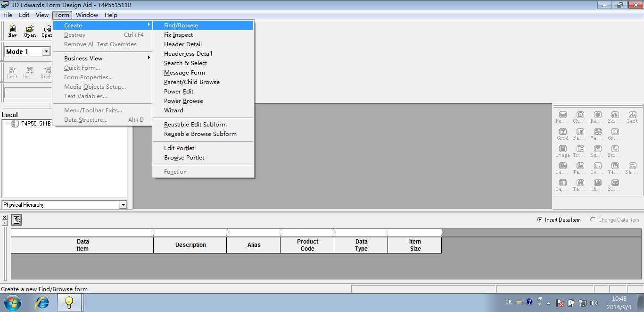Select the Parent/Child control beside Grid
The width and height of the screenshot is (644, 312).
(x=580, y=135)
